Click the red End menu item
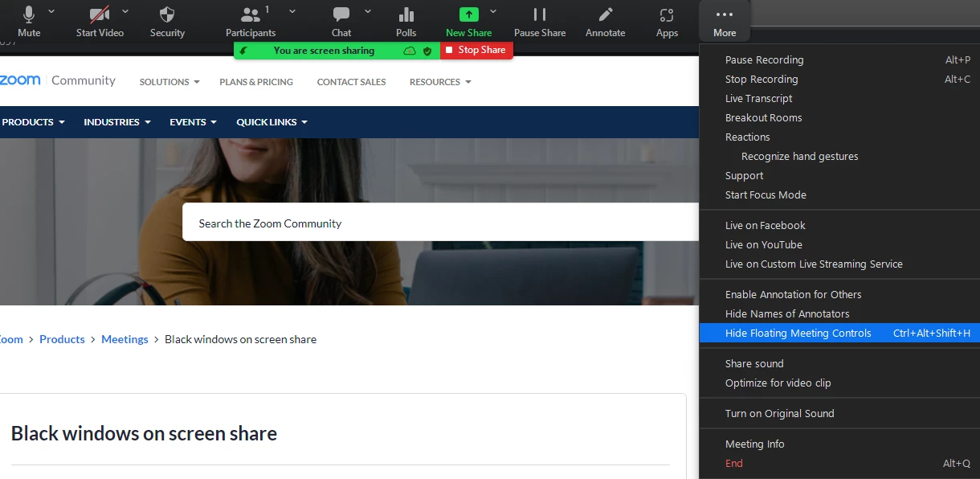This screenshot has width=980, height=479. click(839, 464)
